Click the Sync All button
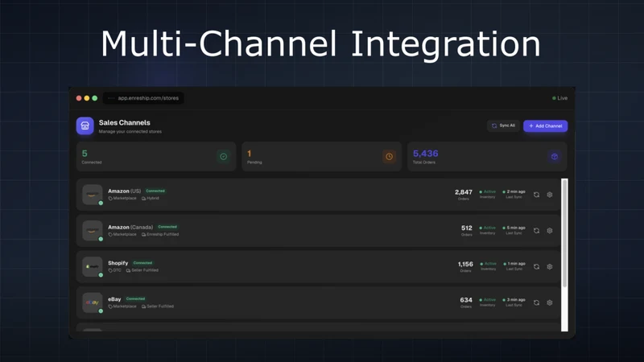Screen dimensions: 644x362 pyautogui.click(x=503, y=125)
